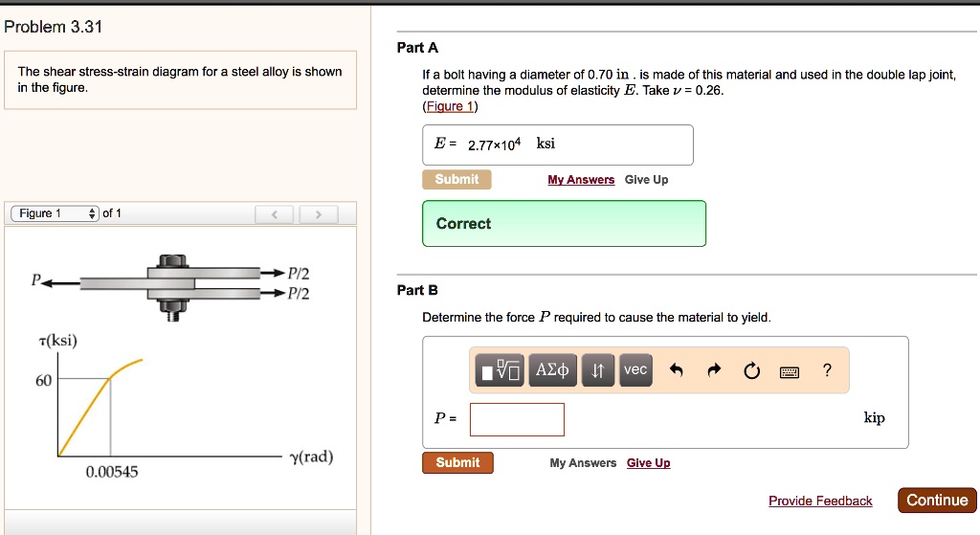Click the 60 value on stress axis

coord(43,381)
